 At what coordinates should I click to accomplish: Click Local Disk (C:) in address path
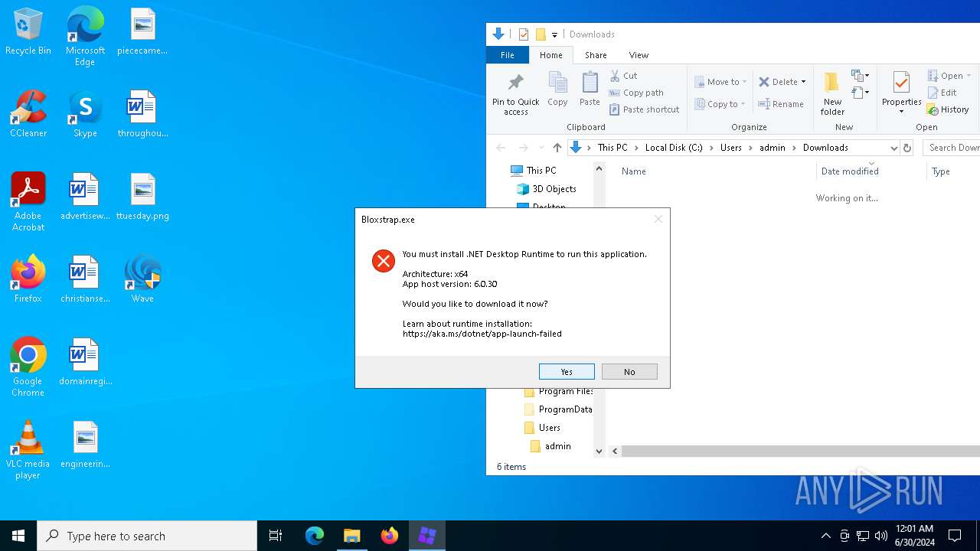click(674, 148)
